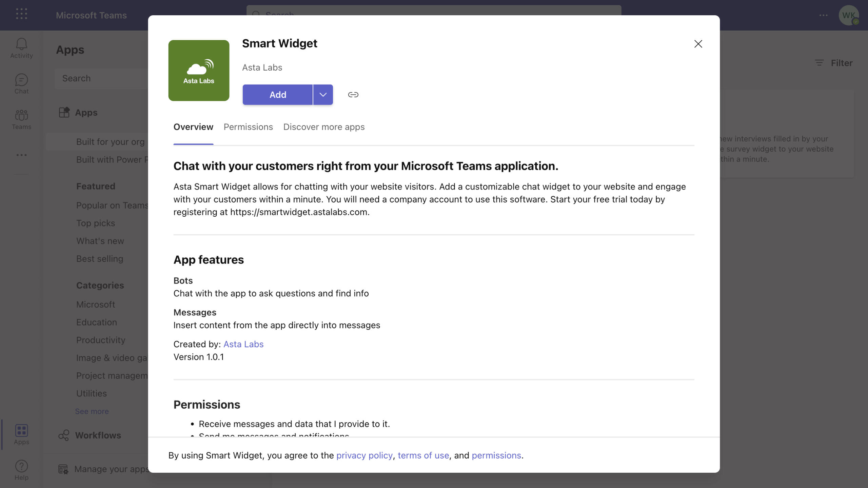Open the app launcher grid icon
Screen dimensions: 868x488
coord(21,14)
